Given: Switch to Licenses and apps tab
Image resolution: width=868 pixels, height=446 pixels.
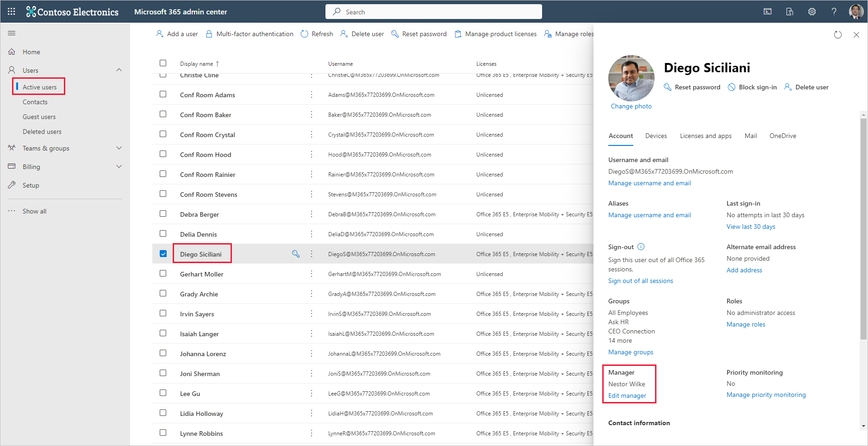Looking at the screenshot, I should click(706, 136).
